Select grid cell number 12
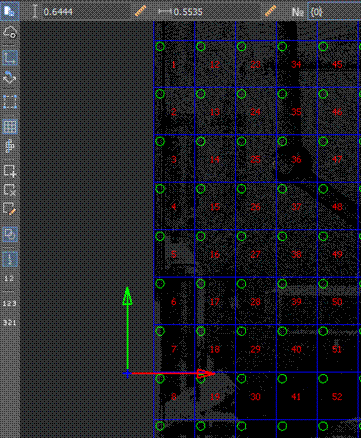The height and width of the screenshot is (439, 361). pos(215,65)
